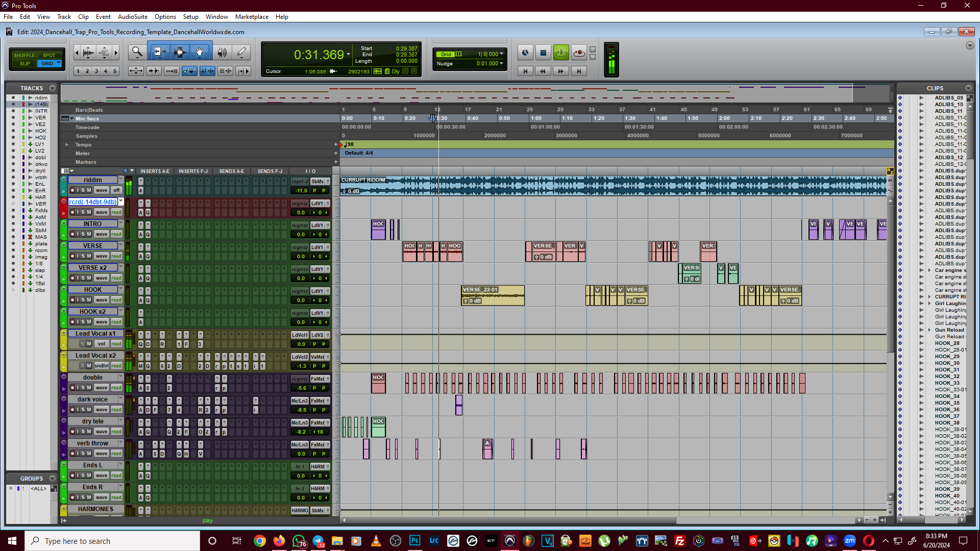Solo the INTRO track
980x551 pixels.
point(83,234)
